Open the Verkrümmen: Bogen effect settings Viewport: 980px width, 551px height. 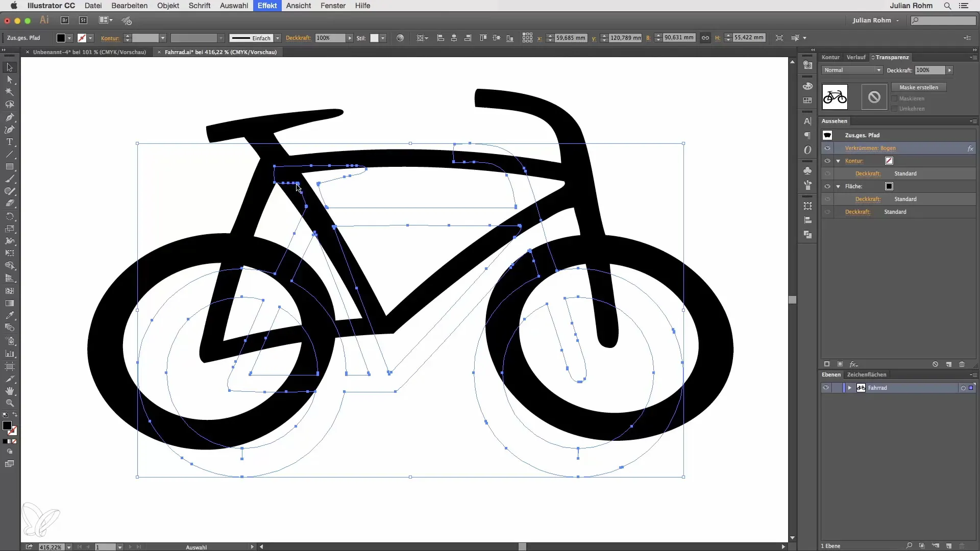pos(870,148)
